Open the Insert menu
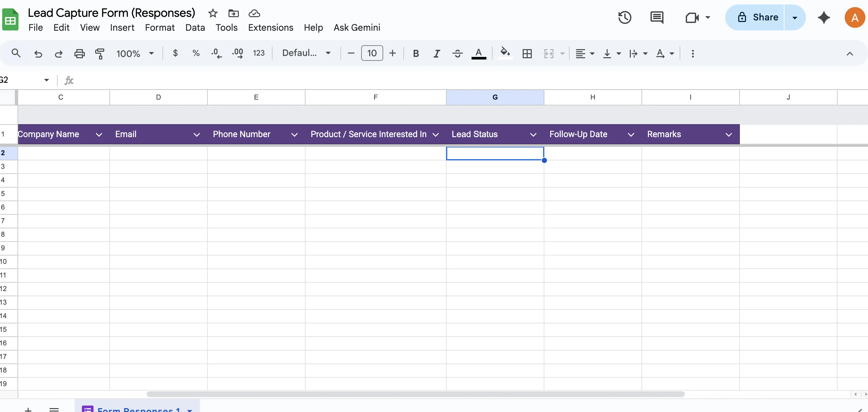The image size is (868, 412). tap(122, 27)
